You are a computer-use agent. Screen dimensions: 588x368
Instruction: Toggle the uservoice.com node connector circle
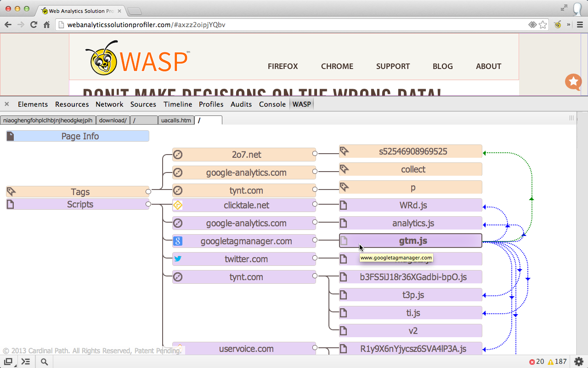pos(315,347)
